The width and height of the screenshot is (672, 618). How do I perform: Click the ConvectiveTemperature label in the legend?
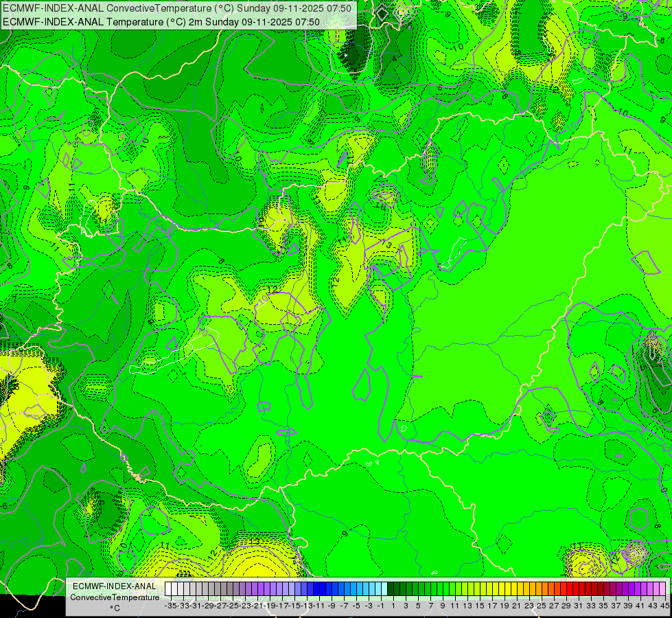[115, 597]
